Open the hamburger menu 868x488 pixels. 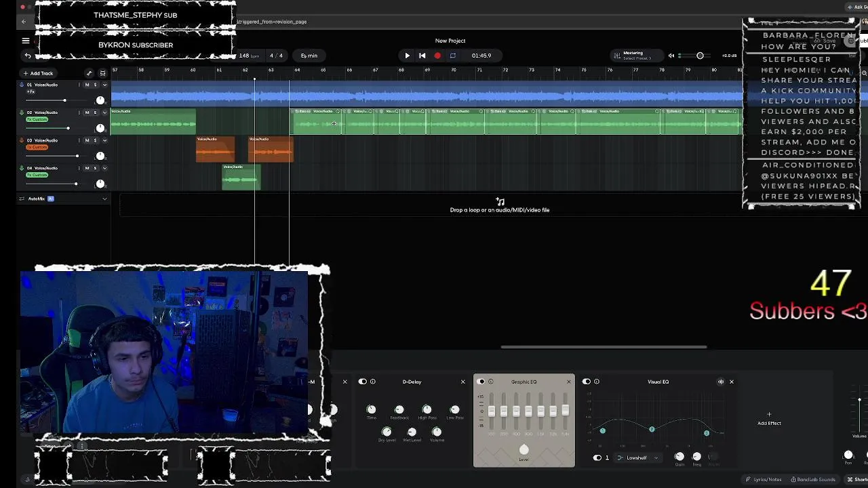pyautogui.click(x=26, y=41)
